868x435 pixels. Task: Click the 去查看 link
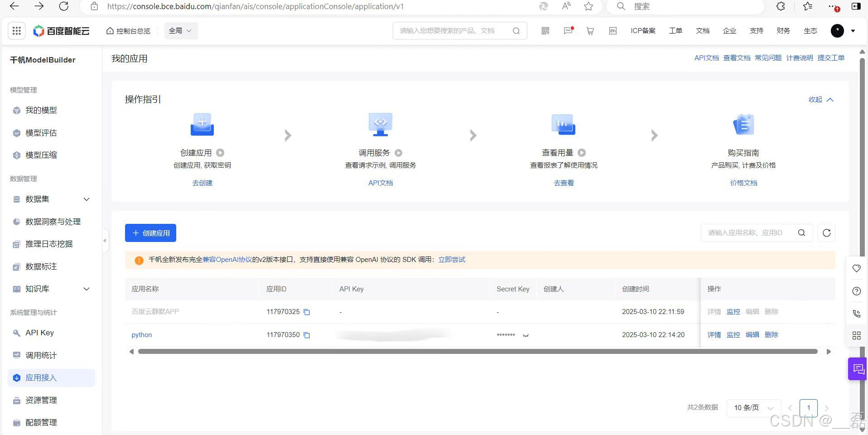(x=564, y=183)
